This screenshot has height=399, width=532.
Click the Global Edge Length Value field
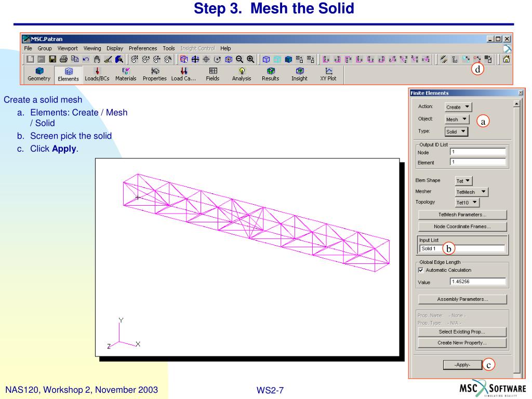point(478,282)
